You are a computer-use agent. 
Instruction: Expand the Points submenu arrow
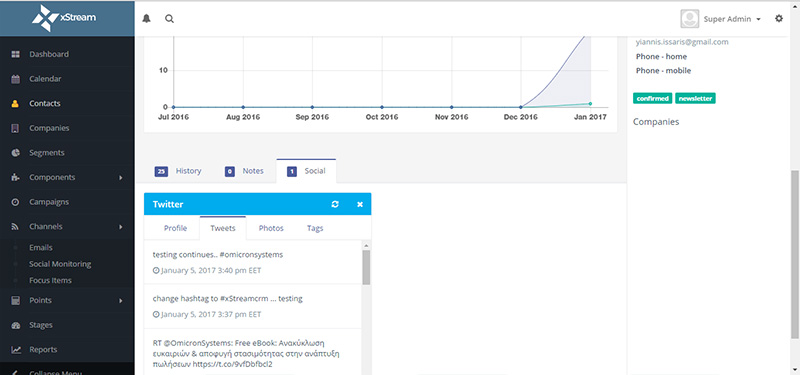[x=121, y=301]
